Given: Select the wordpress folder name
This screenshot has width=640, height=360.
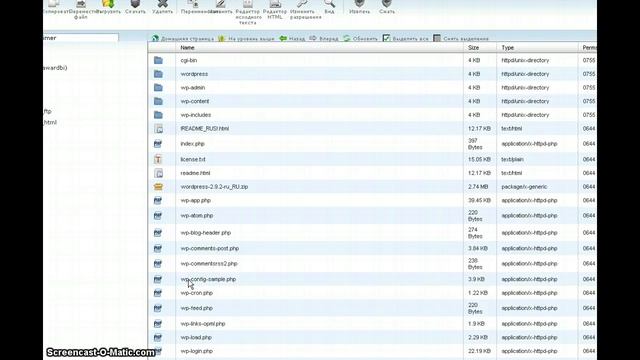Looking at the screenshot, I should (x=194, y=74).
